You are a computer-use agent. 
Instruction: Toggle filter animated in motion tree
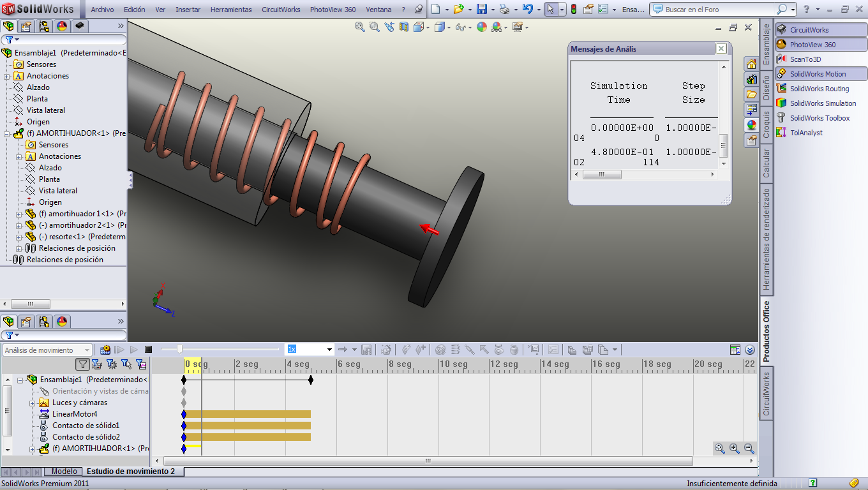click(x=97, y=364)
